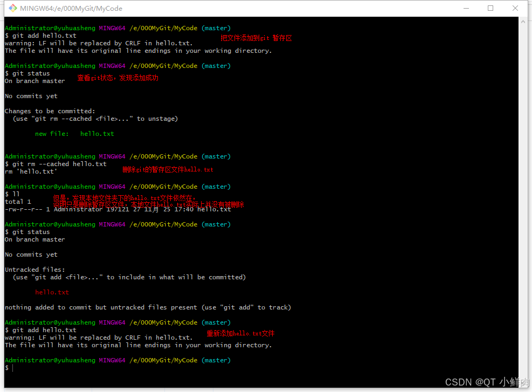Click the first 'No commits yet' line
Viewport: 532px width, 392px height.
tap(31, 96)
